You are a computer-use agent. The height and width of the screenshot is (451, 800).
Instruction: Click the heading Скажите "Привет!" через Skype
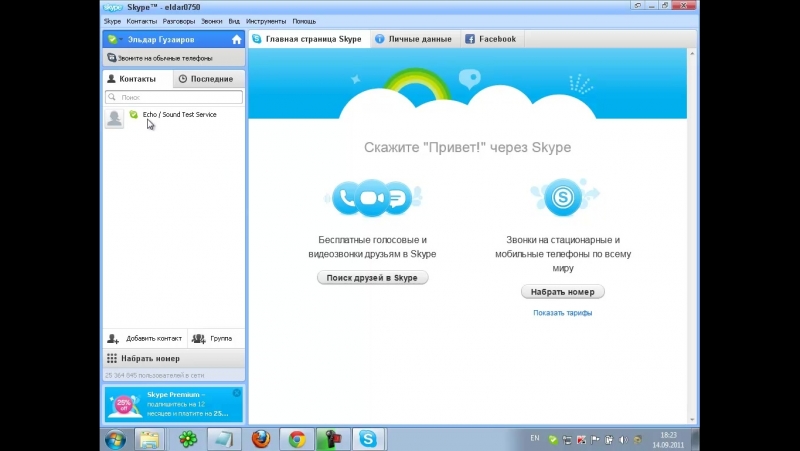click(467, 147)
